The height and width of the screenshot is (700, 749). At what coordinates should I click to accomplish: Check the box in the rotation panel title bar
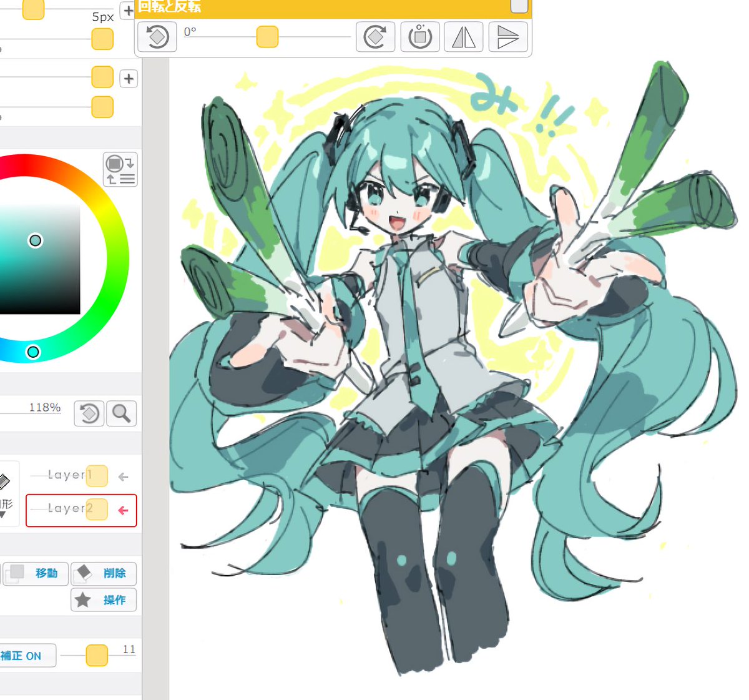(517, 5)
